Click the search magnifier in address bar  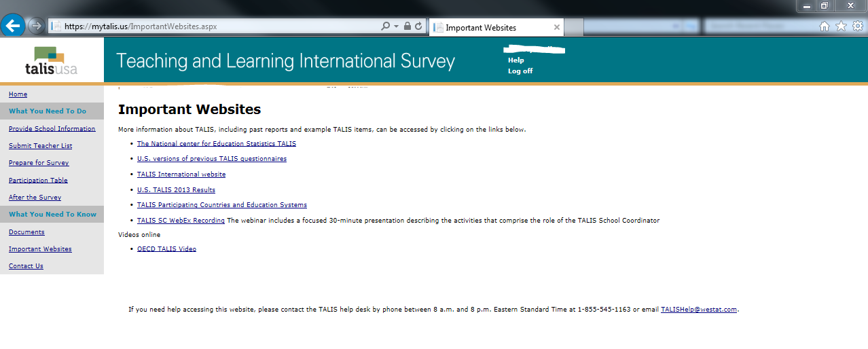pos(386,26)
